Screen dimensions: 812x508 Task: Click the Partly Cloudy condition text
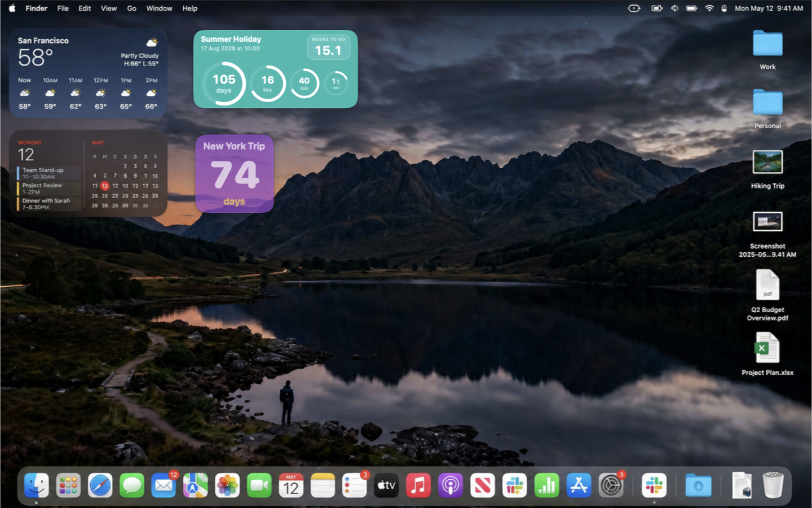140,56
